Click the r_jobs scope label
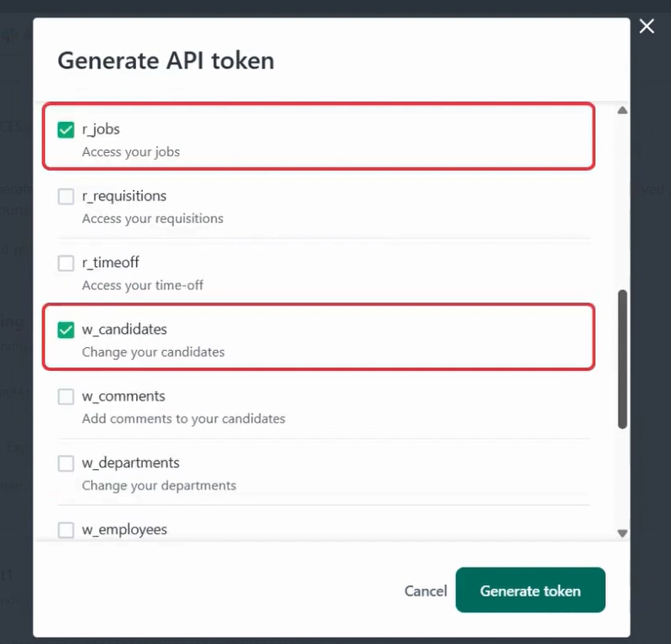This screenshot has height=644, width=671. click(101, 129)
